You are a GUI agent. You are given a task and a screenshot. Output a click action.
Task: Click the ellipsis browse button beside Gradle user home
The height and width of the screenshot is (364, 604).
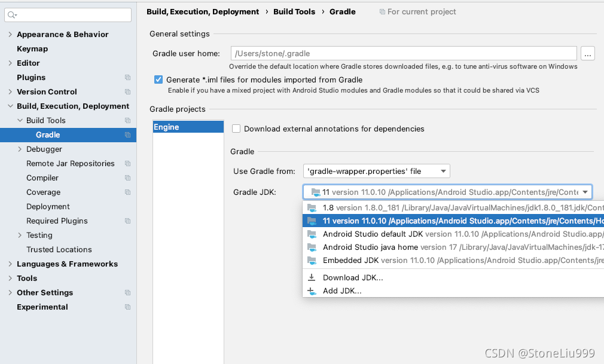pos(587,53)
